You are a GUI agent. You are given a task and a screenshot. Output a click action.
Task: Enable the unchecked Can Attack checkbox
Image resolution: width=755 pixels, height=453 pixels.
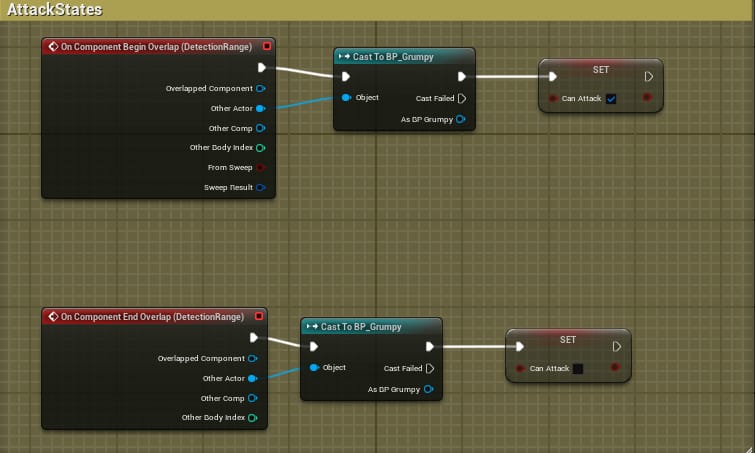(578, 369)
